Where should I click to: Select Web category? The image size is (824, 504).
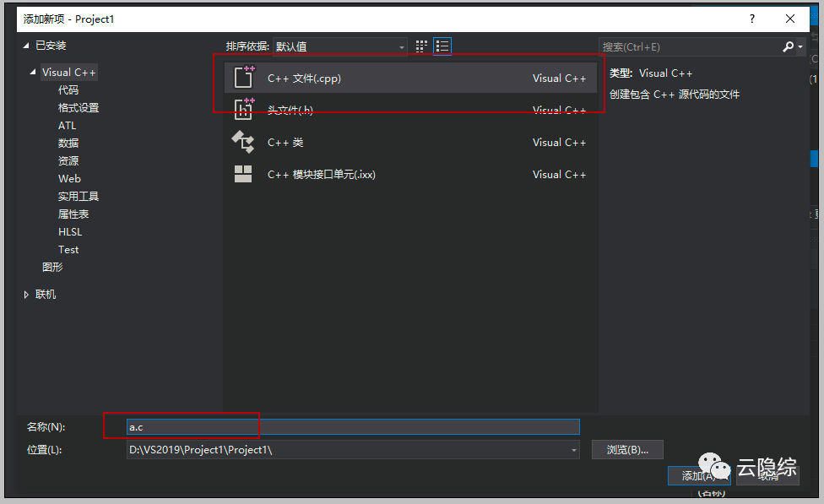click(69, 179)
